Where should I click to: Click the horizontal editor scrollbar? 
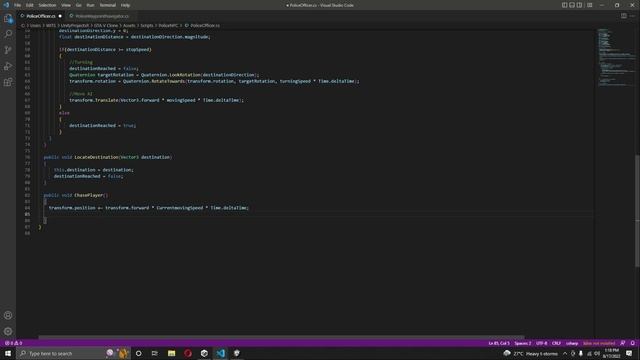coord(281,338)
